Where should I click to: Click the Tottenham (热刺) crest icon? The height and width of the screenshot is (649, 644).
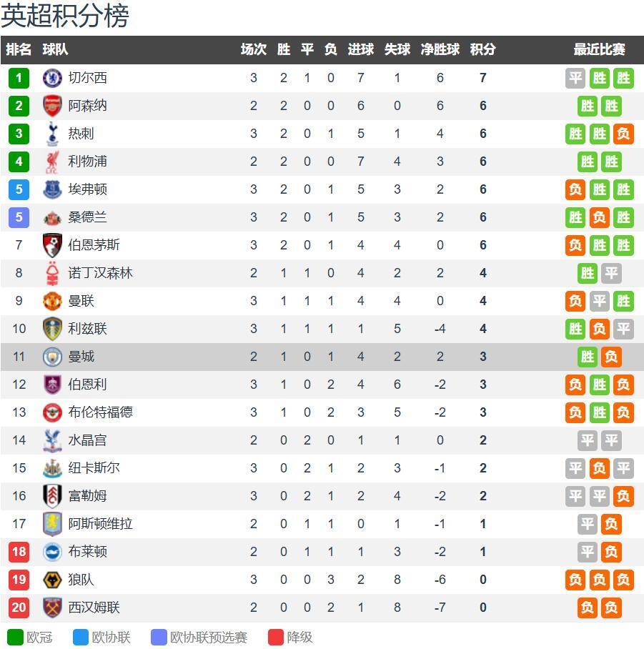(52, 134)
